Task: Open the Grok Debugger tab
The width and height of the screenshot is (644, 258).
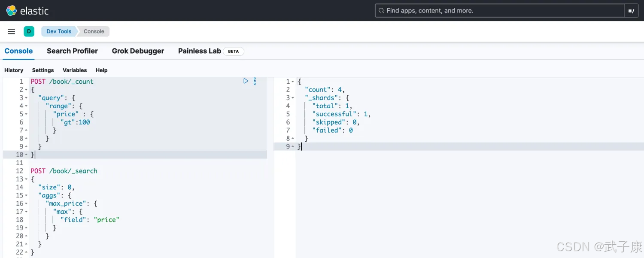Action: tap(138, 51)
